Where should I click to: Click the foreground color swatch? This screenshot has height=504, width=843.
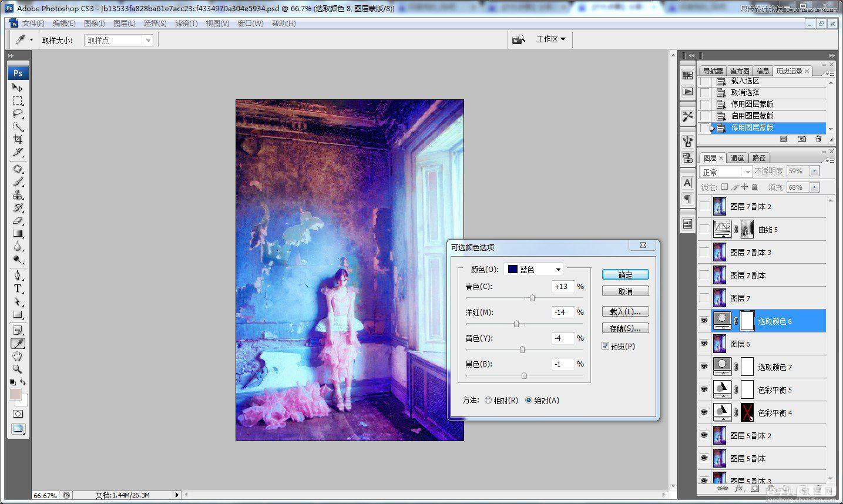[15, 394]
